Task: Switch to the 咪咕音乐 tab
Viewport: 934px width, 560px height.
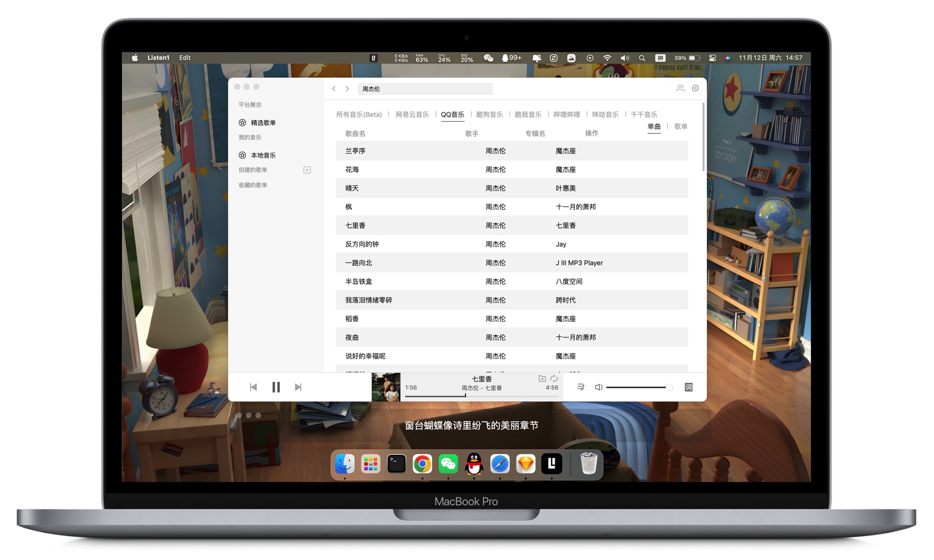Action: coord(605,114)
